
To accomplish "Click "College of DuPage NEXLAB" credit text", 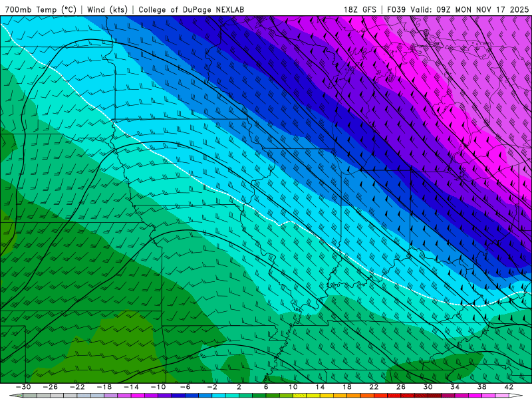I will 192,9.
